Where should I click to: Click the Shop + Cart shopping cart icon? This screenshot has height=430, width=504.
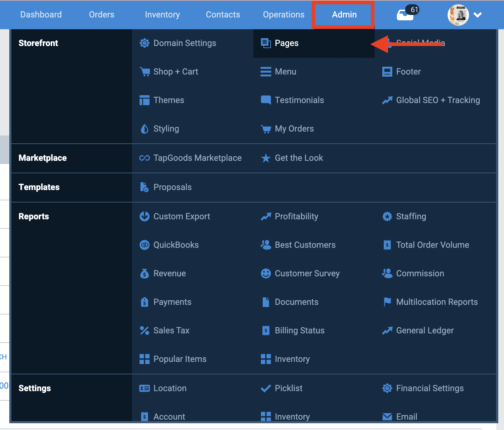tap(145, 71)
